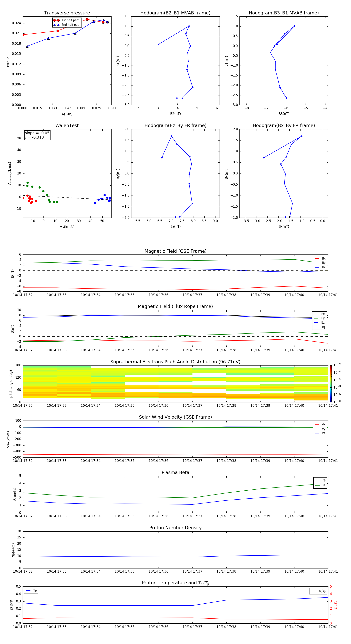Click the 'Np(#/cc)' y-axis label
Viewport: 351px width, 644px height.
pos(13,550)
